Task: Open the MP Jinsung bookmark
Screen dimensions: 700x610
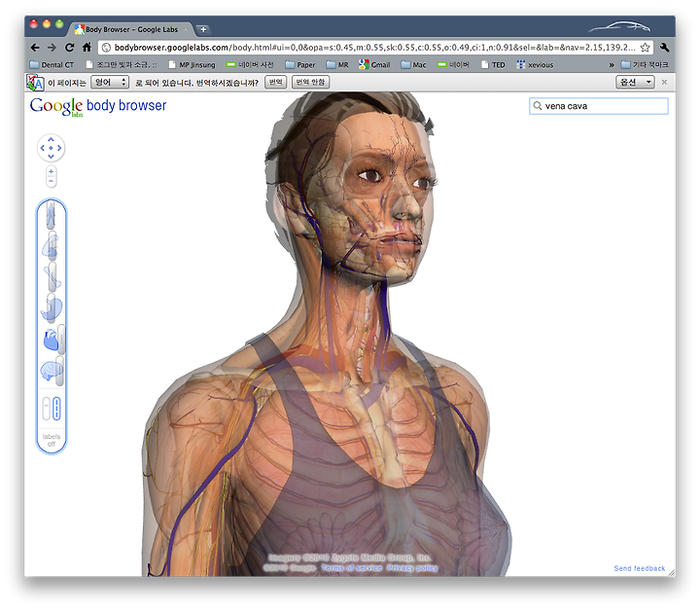Action: (x=192, y=65)
